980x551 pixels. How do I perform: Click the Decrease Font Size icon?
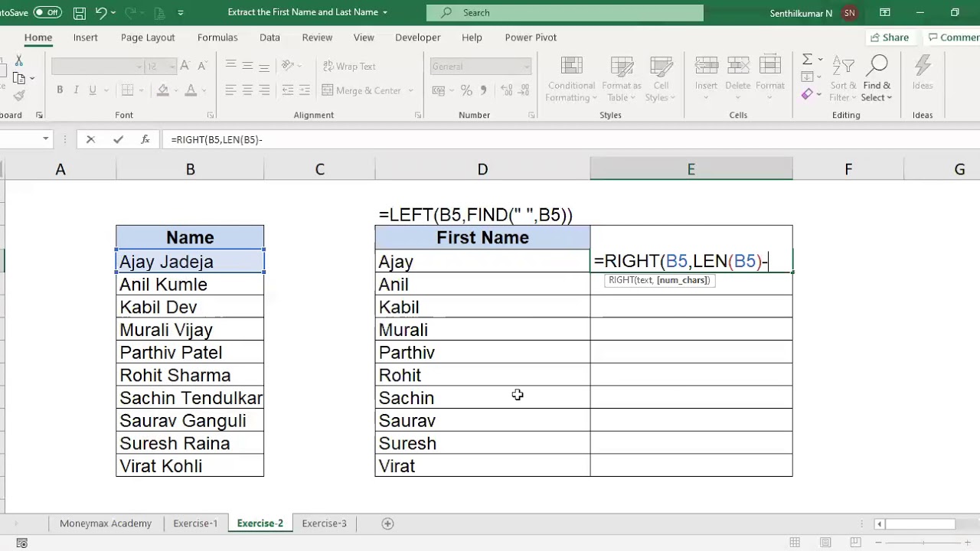tap(201, 67)
